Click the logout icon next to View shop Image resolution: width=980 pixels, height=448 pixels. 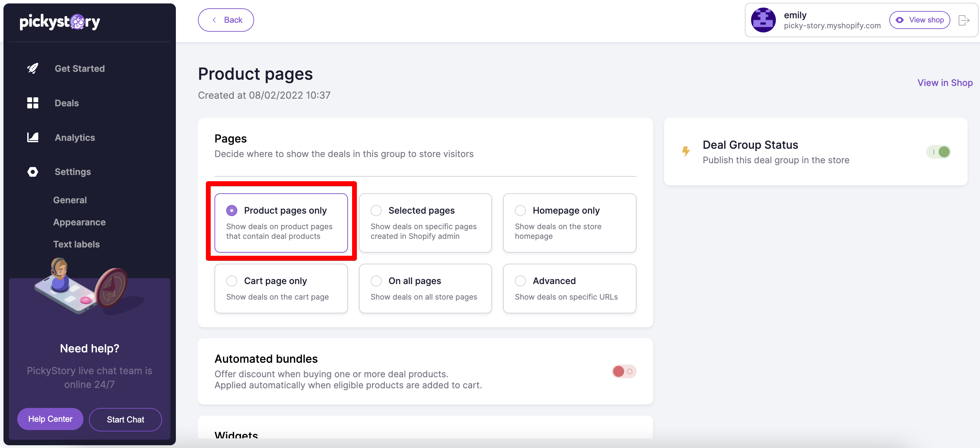[964, 20]
